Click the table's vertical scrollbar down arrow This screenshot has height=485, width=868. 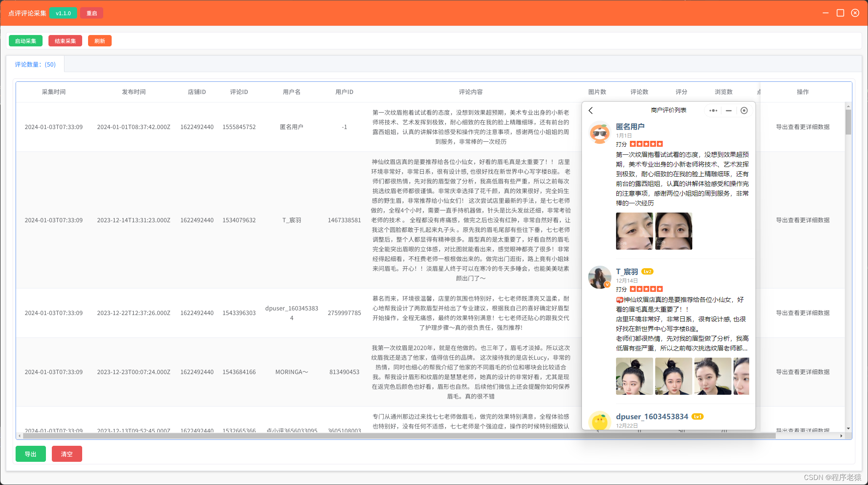(848, 428)
